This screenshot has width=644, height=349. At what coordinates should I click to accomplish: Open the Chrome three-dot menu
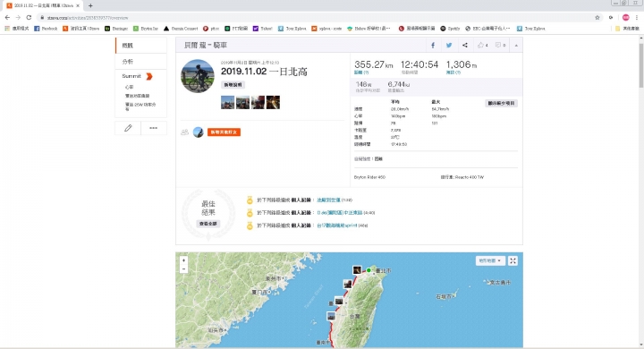tap(637, 17)
